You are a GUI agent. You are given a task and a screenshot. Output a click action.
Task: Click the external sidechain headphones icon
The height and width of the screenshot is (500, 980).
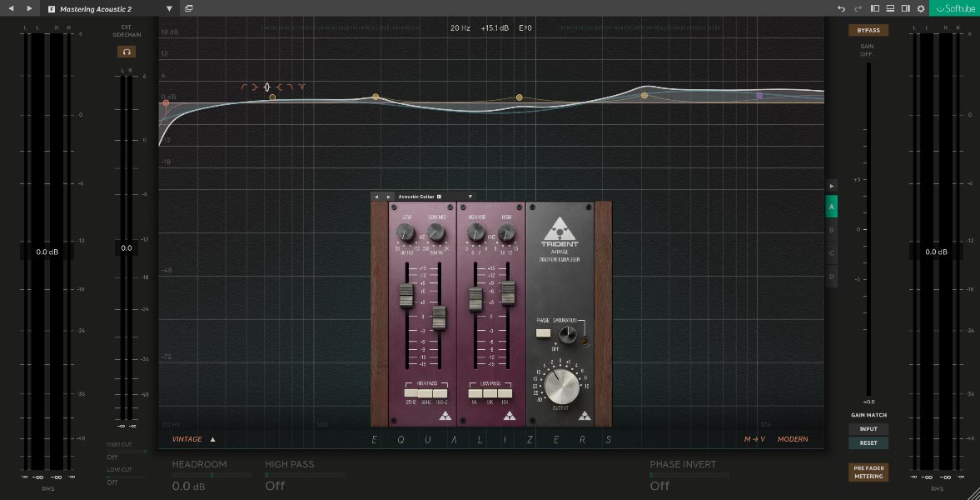click(x=127, y=52)
